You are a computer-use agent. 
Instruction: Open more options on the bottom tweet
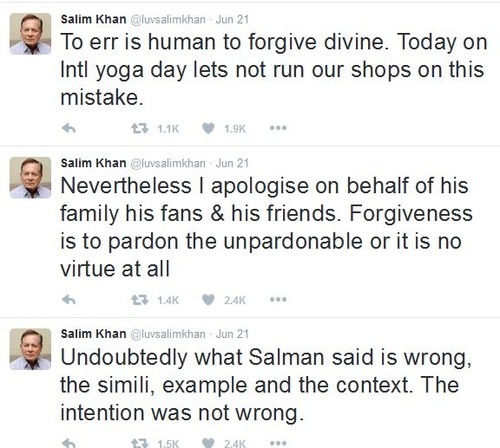(x=278, y=443)
